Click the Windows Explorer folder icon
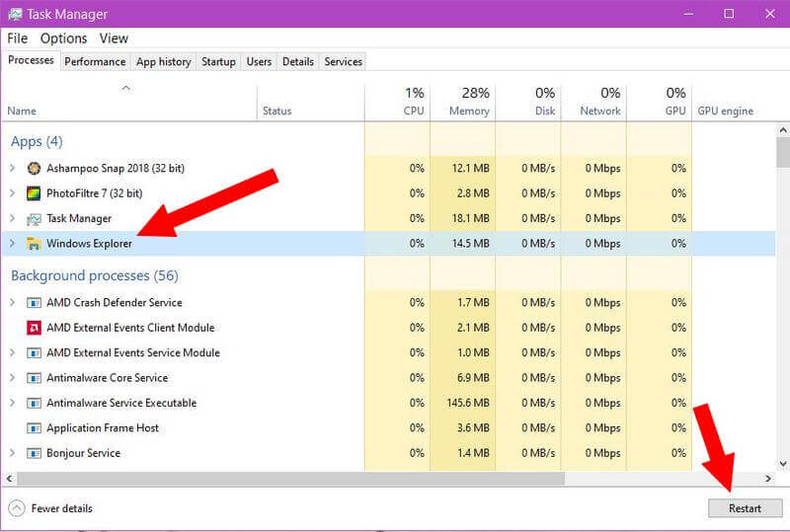This screenshot has height=532, width=790. click(35, 244)
